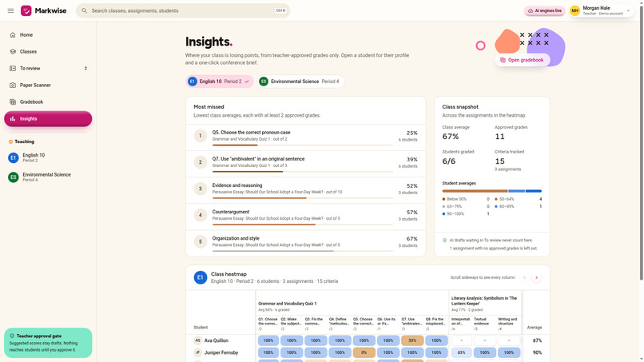Open student Ava Quillon row
Image resolution: width=644 pixels, height=362 pixels.
[368, 340]
